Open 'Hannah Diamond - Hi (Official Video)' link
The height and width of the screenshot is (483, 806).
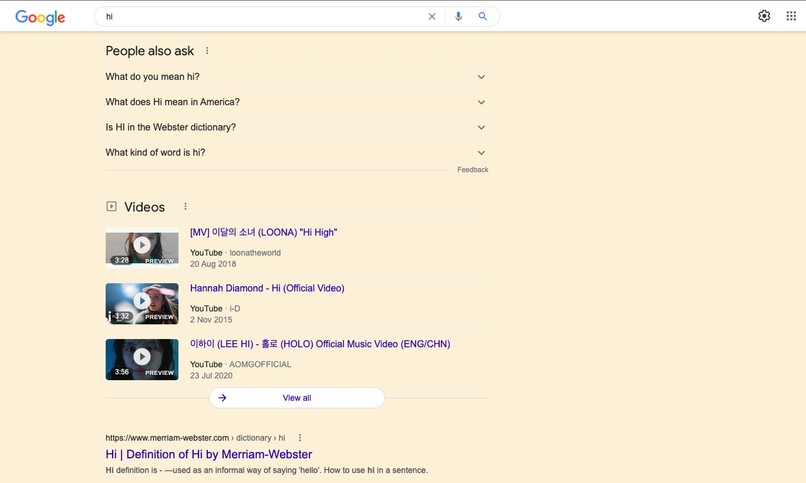(267, 288)
